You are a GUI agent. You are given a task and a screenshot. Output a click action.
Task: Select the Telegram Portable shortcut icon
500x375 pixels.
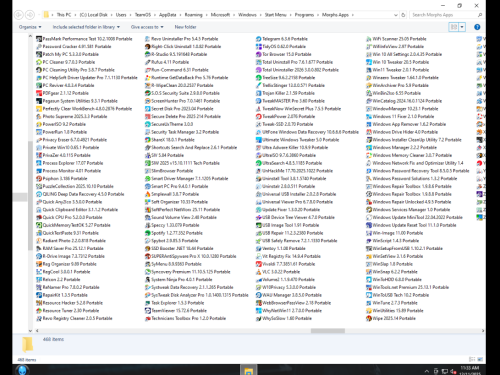coord(258,39)
